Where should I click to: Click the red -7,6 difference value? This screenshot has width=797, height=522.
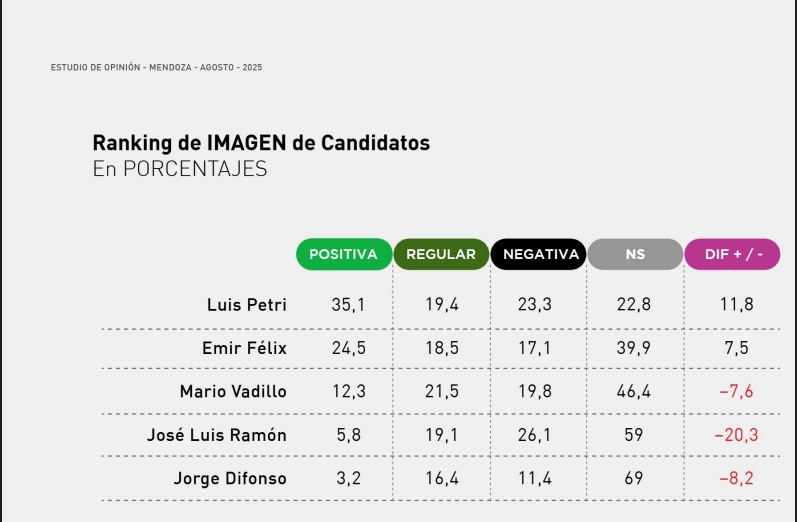[x=736, y=391]
